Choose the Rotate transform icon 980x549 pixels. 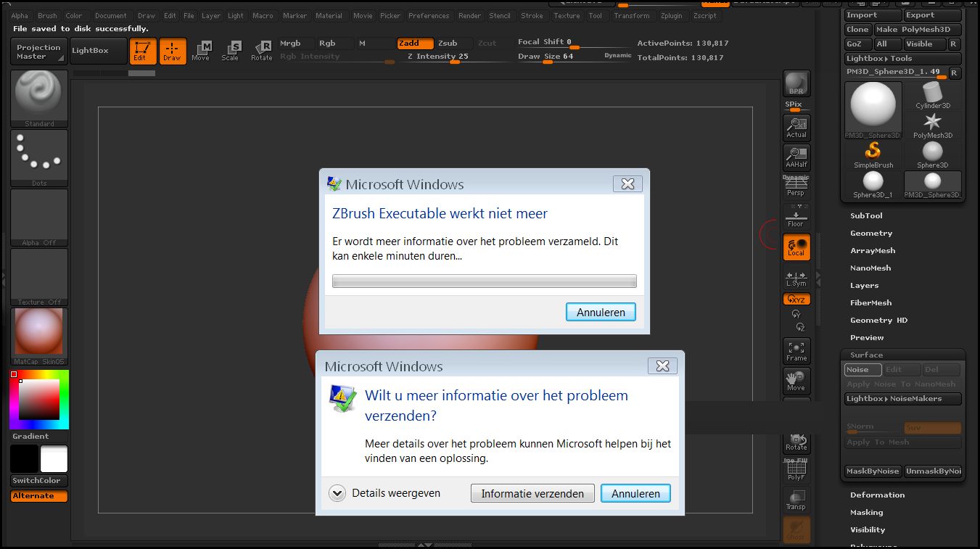tap(261, 51)
